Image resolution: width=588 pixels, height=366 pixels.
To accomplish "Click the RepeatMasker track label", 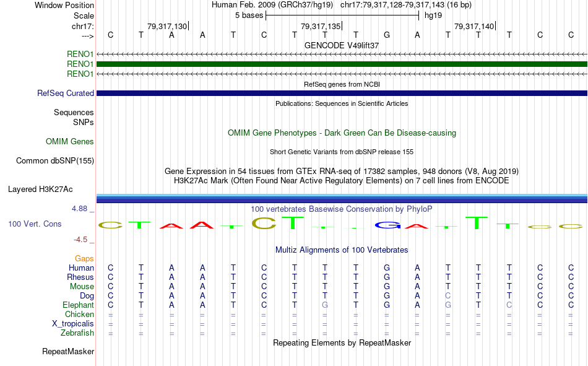I will [68, 352].
